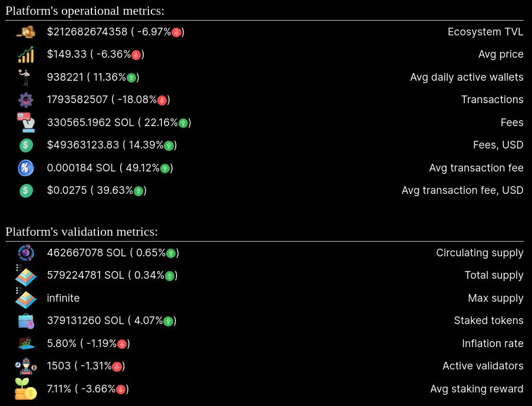
Task: Click the red down arrow after -1.31%
Action: (117, 367)
